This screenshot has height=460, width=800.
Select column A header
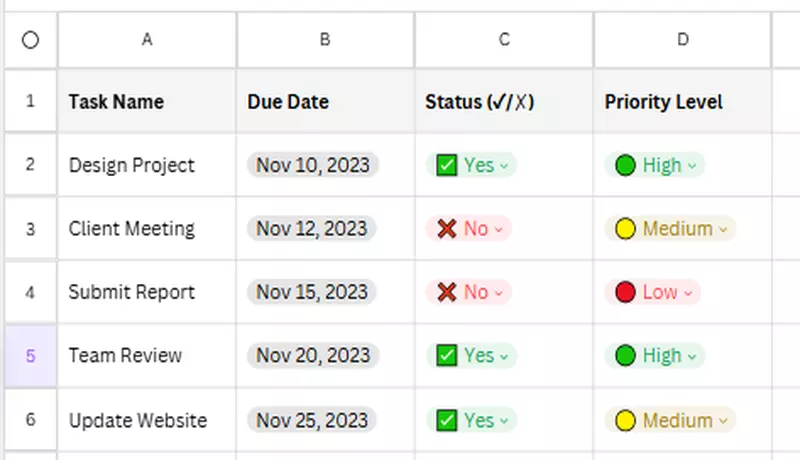coord(147,40)
